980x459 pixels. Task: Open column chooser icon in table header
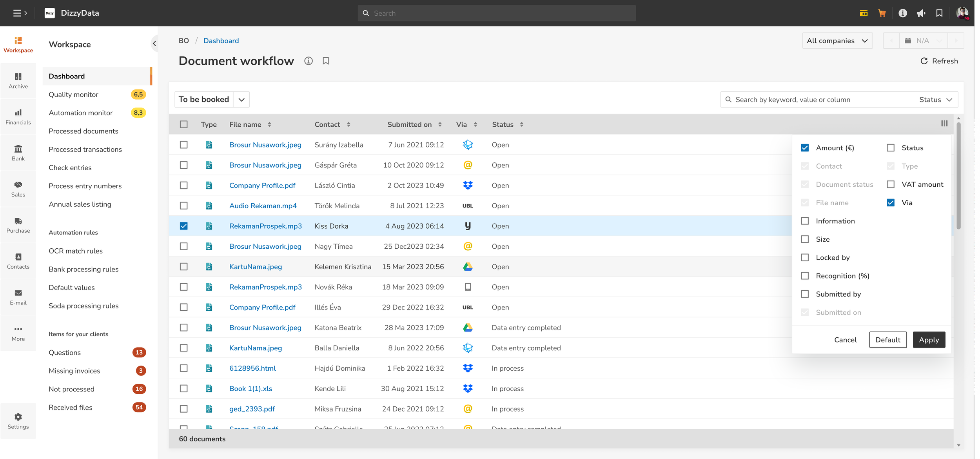coord(944,124)
